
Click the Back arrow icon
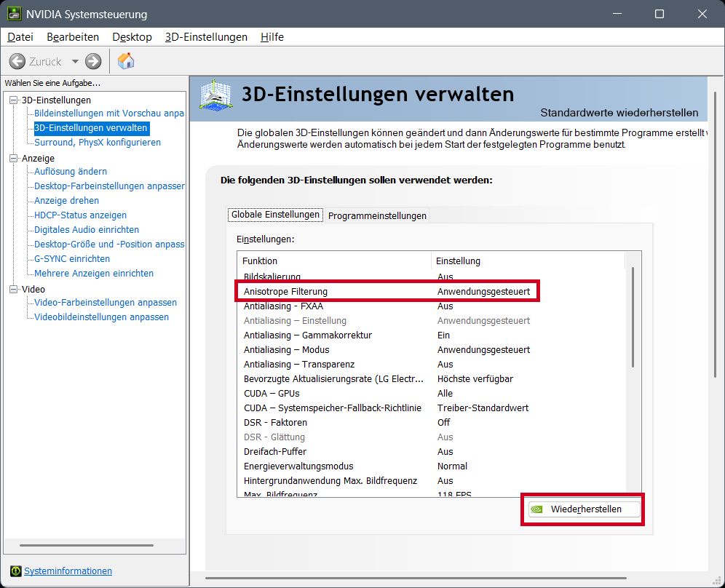click(x=17, y=61)
